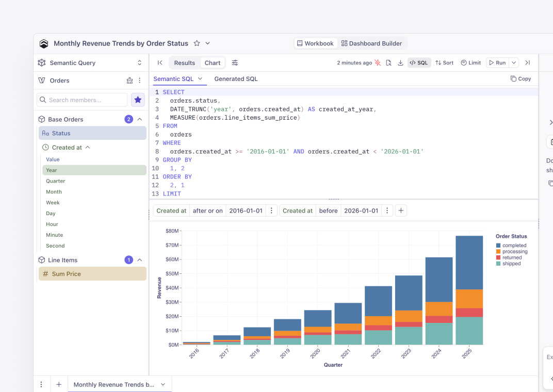Switch to the Chart tab
Image resolution: width=553 pixels, height=392 pixels.
(213, 63)
